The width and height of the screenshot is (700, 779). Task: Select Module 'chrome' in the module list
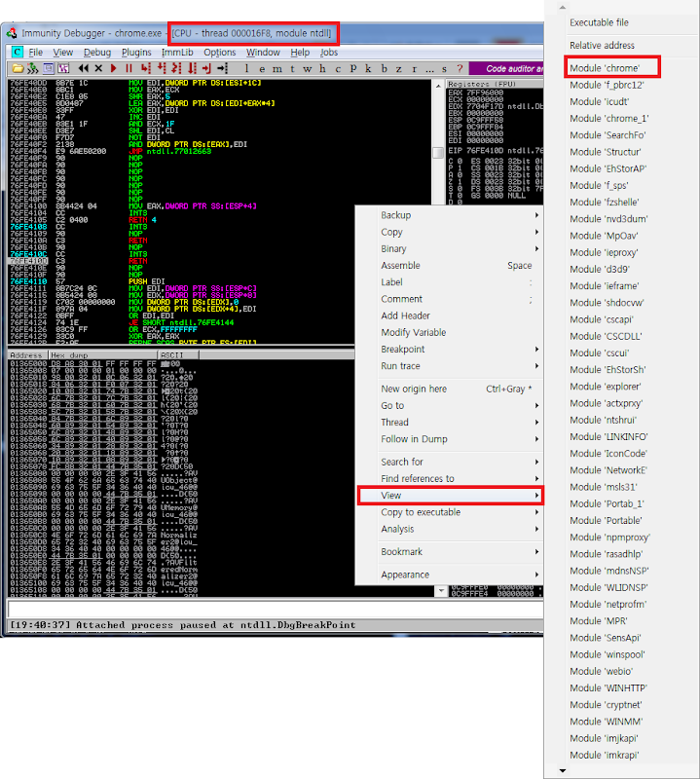605,68
